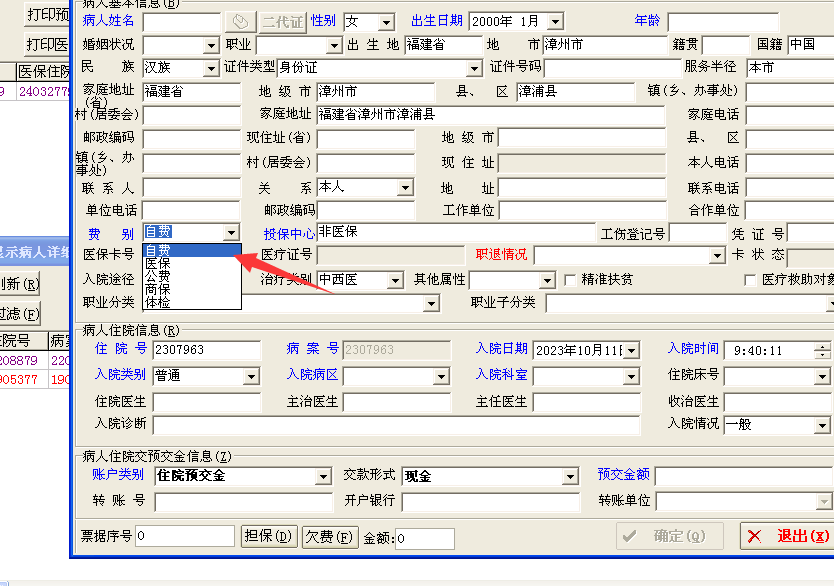Open the 入院类别 dropdown
The height and width of the screenshot is (586, 834).
point(251,377)
